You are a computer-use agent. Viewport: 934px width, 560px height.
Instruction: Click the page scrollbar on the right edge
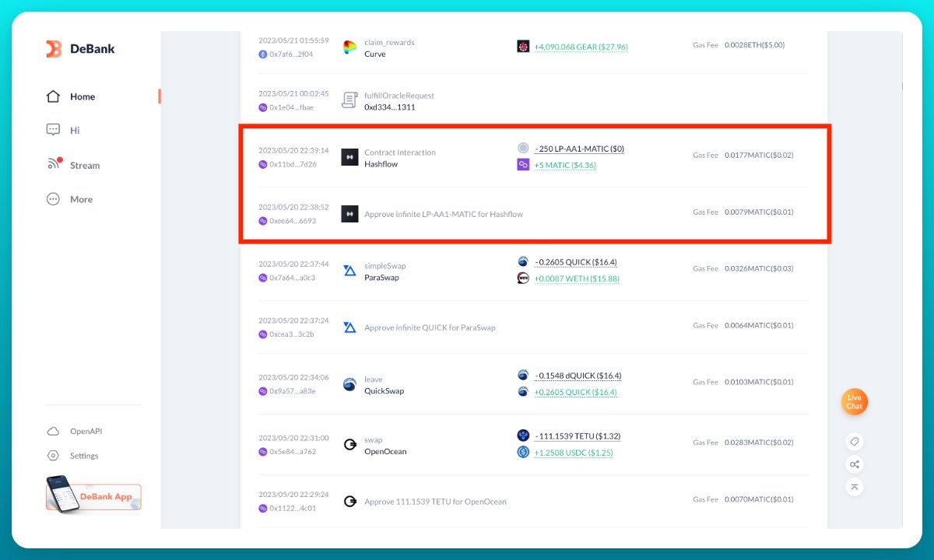point(902,86)
